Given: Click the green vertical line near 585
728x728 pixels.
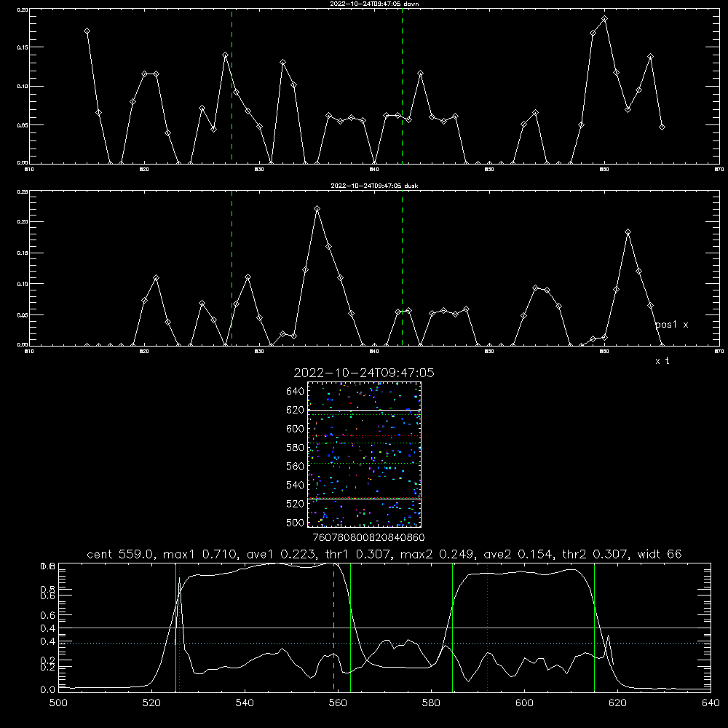Looking at the screenshot, I should click(x=452, y=627).
